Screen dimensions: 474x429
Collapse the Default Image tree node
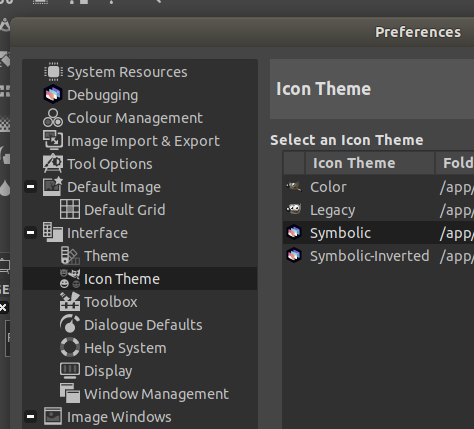(x=30, y=187)
